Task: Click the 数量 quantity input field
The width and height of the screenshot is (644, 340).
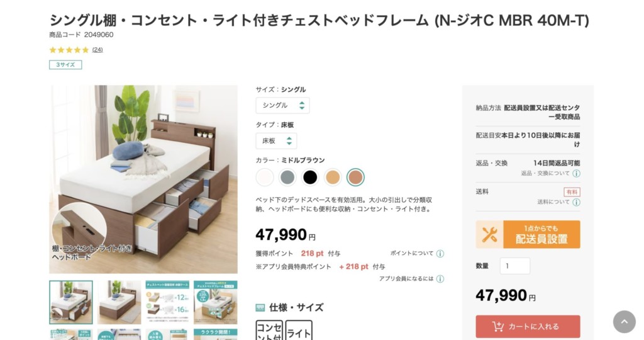Action: [x=514, y=266]
